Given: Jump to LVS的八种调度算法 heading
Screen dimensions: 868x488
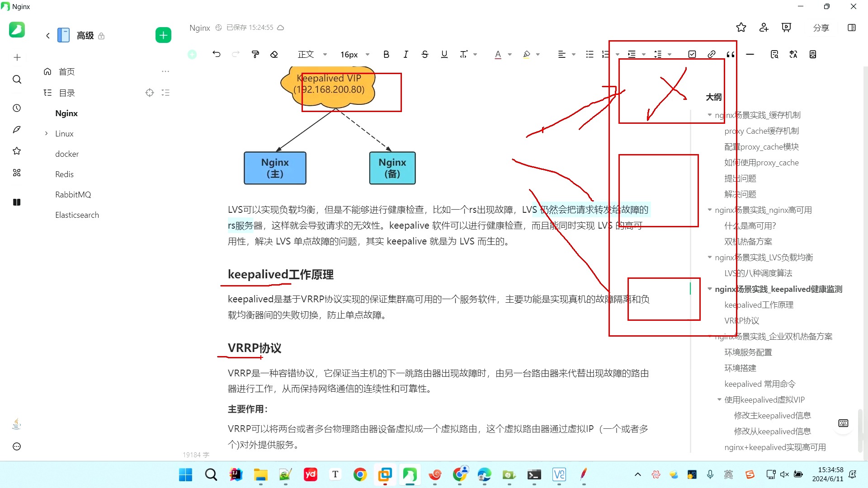Looking at the screenshot, I should coord(758,273).
